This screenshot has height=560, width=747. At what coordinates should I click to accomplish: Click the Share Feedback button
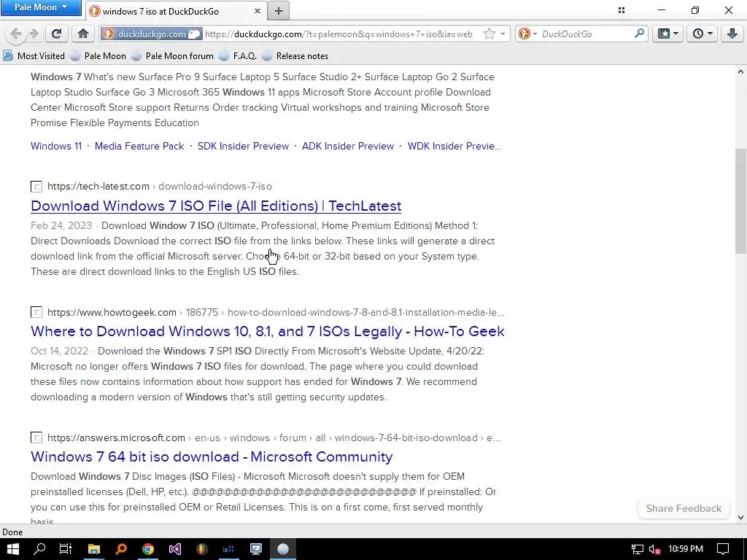684,508
